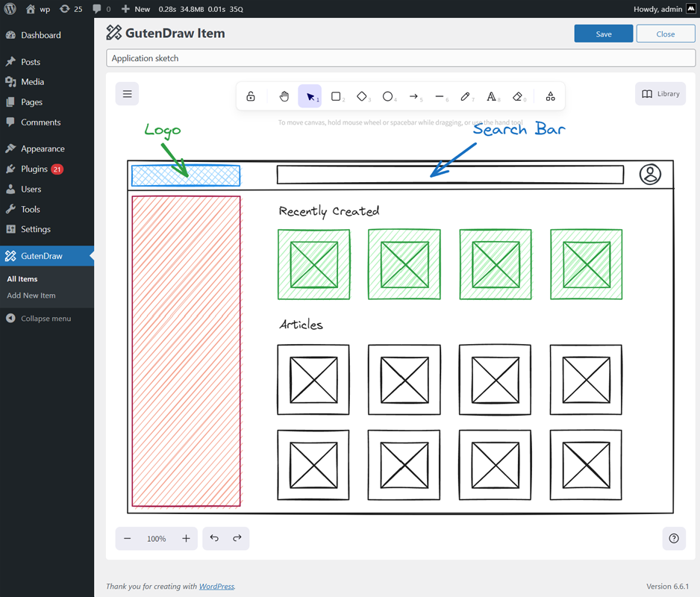Viewport: 700px width, 597px height.
Task: Click the Save button
Action: tap(603, 34)
